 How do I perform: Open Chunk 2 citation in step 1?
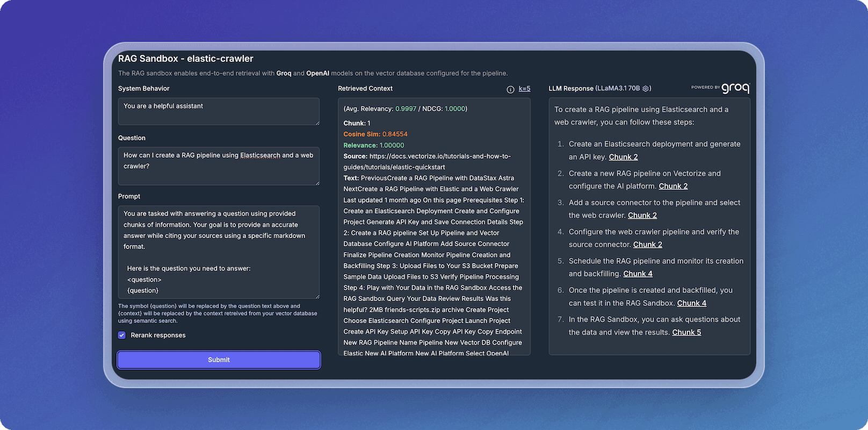(623, 157)
